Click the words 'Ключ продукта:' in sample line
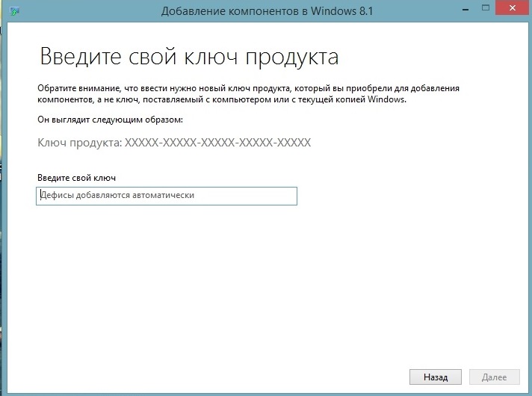Screen dimensions: 532x396 [x=78, y=142]
